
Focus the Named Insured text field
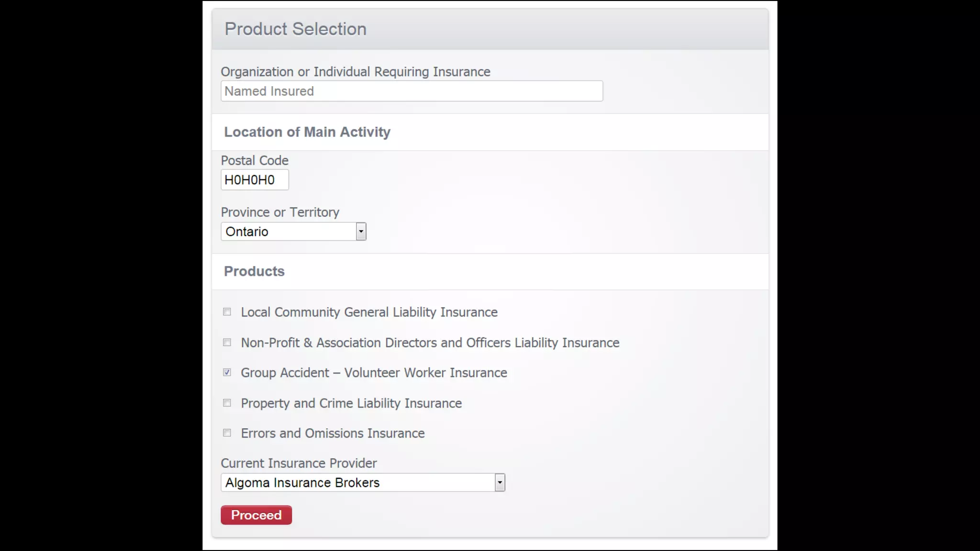coord(412,91)
